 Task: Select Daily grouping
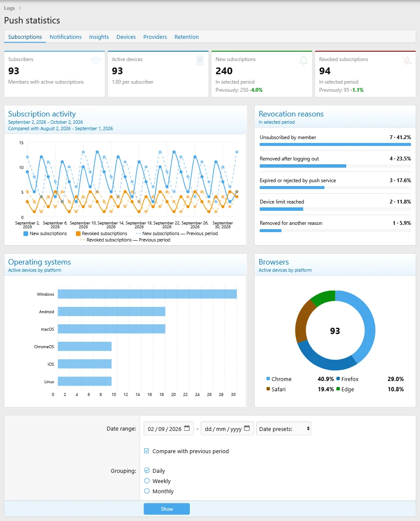(x=147, y=471)
